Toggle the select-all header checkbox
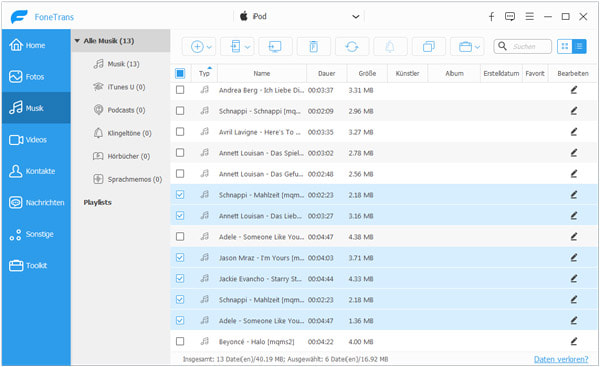The width and height of the screenshot is (600, 367). (180, 73)
